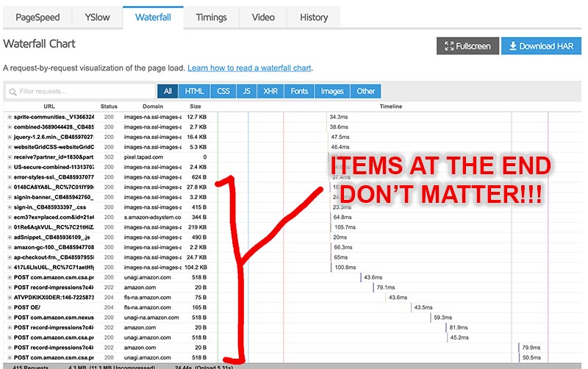Click the expand icon on Fullscreen button
Viewport: 588px width, 369px height.
click(x=448, y=46)
